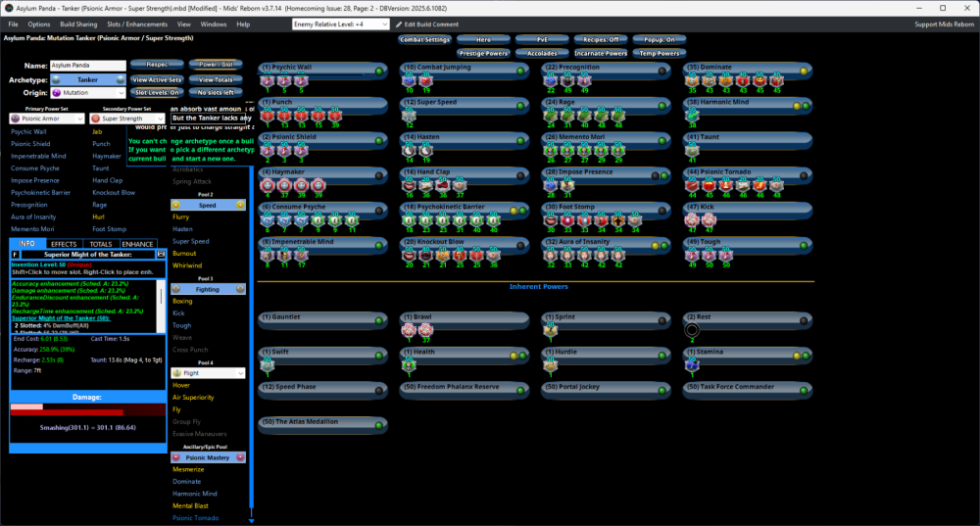Open the Origin dropdown showing Mutation

point(88,92)
